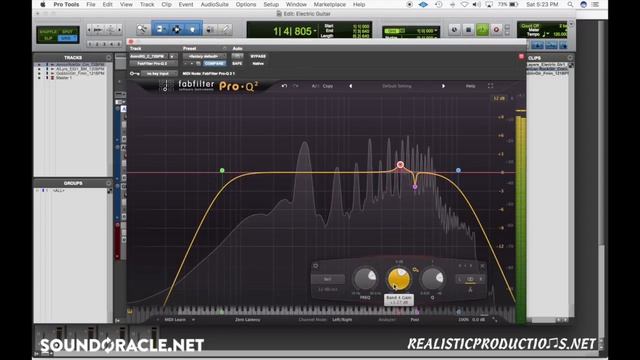This screenshot has width=640, height=360.
Task: Open the File menu
Action: pyautogui.click(x=91, y=4)
